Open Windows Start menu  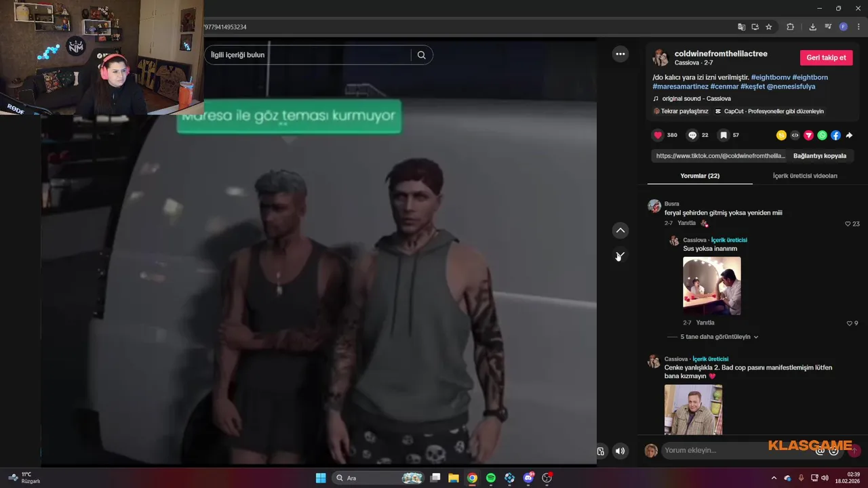[321, 478]
